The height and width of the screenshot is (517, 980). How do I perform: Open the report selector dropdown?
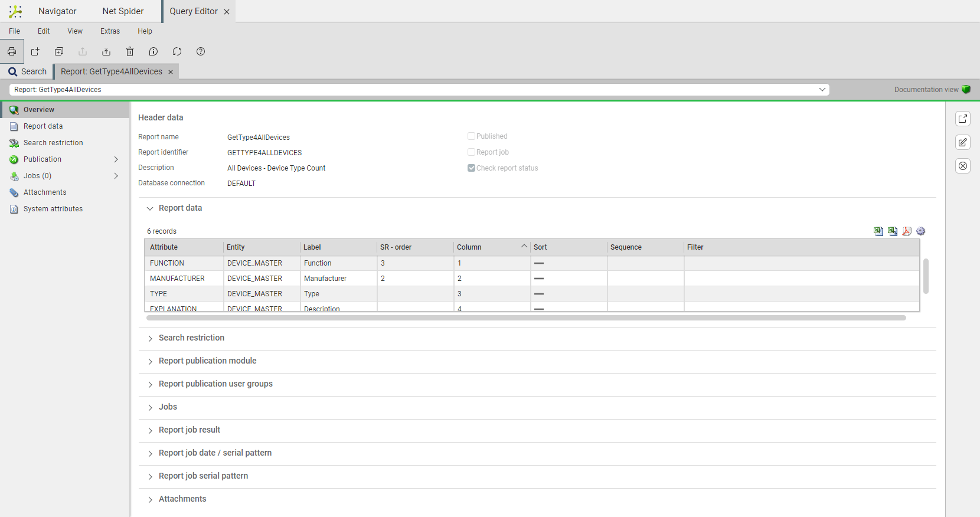click(x=822, y=90)
